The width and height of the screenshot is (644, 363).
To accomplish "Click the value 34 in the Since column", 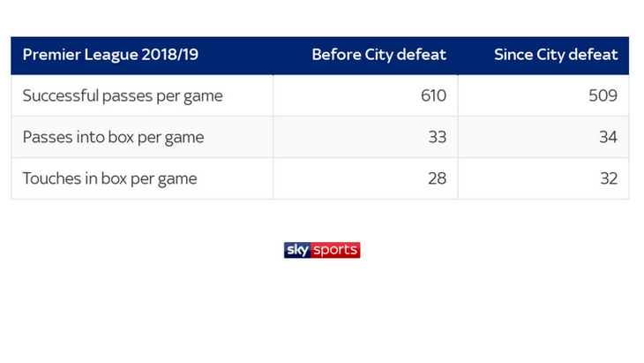I will coord(608,137).
